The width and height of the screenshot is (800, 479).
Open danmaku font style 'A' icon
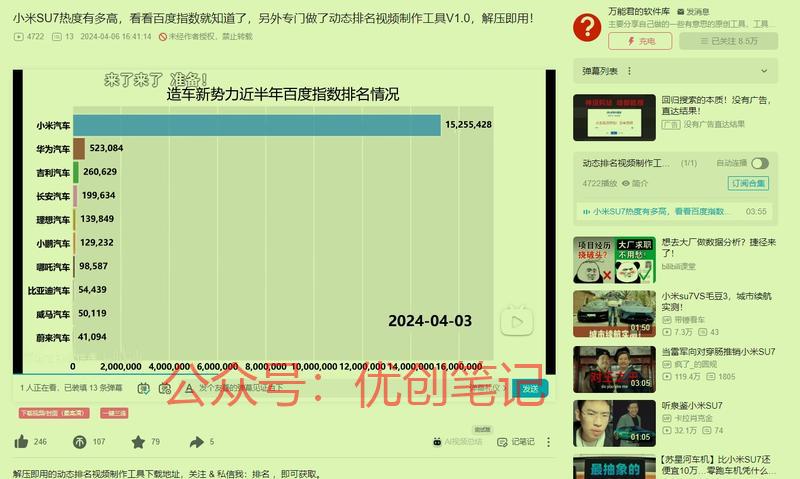[x=189, y=388]
